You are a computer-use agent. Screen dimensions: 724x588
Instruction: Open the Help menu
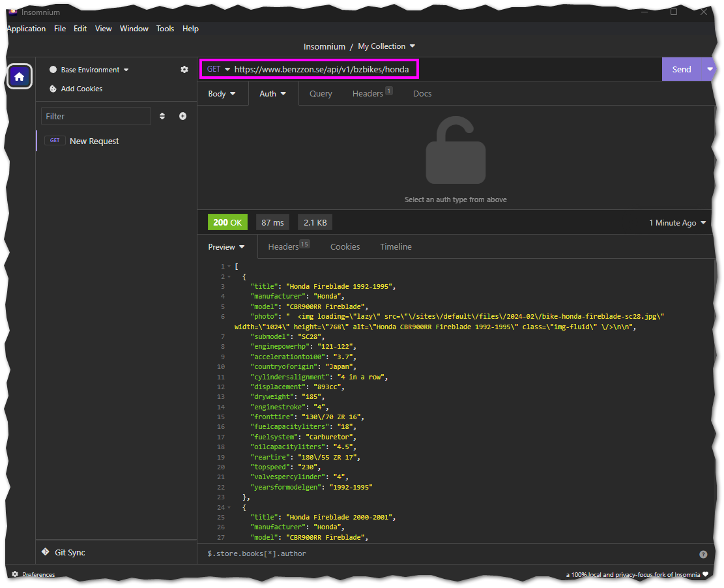[x=190, y=29]
